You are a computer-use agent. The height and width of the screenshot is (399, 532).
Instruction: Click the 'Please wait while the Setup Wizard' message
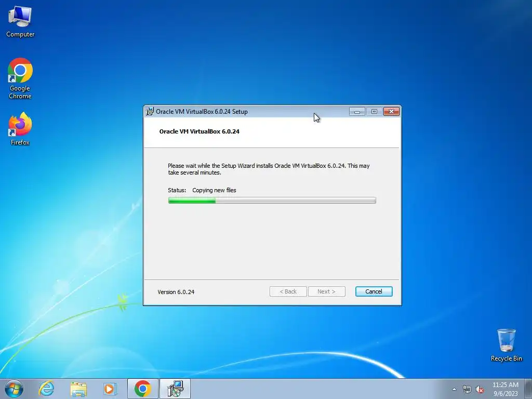pyautogui.click(x=269, y=169)
